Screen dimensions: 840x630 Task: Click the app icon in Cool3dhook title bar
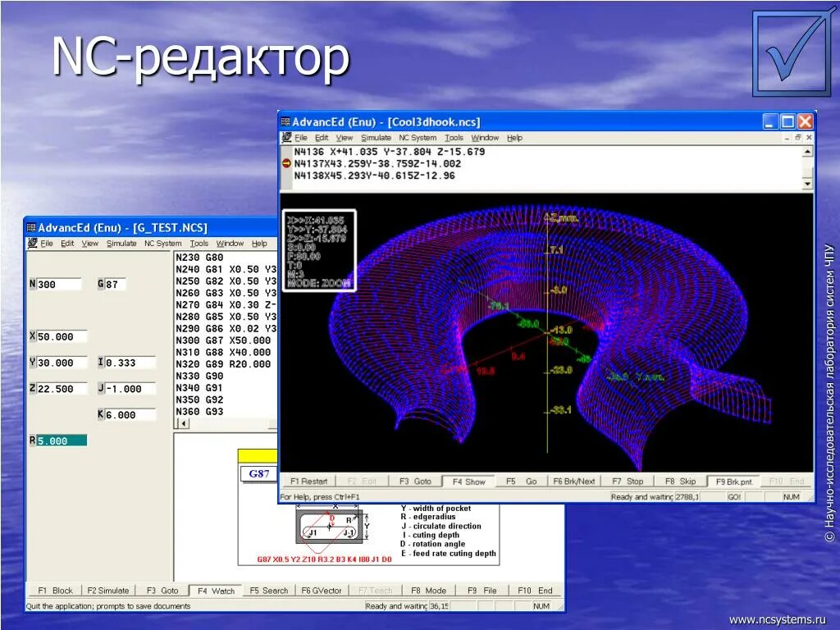point(286,122)
